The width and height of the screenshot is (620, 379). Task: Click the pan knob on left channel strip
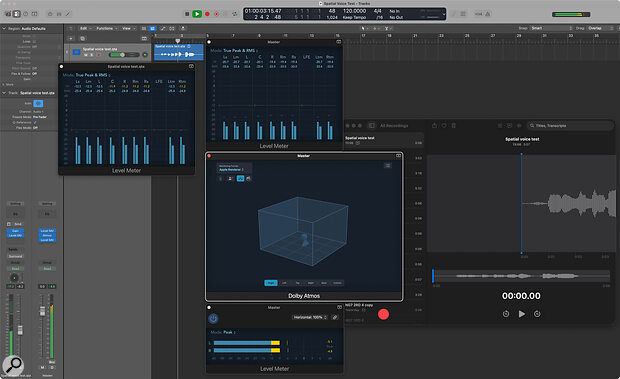tap(14, 277)
